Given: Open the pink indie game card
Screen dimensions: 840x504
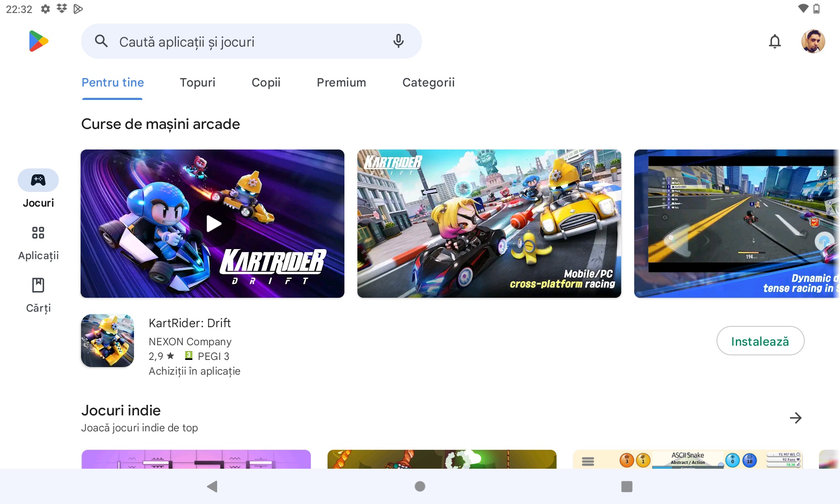Looking at the screenshot, I should pos(196,459).
